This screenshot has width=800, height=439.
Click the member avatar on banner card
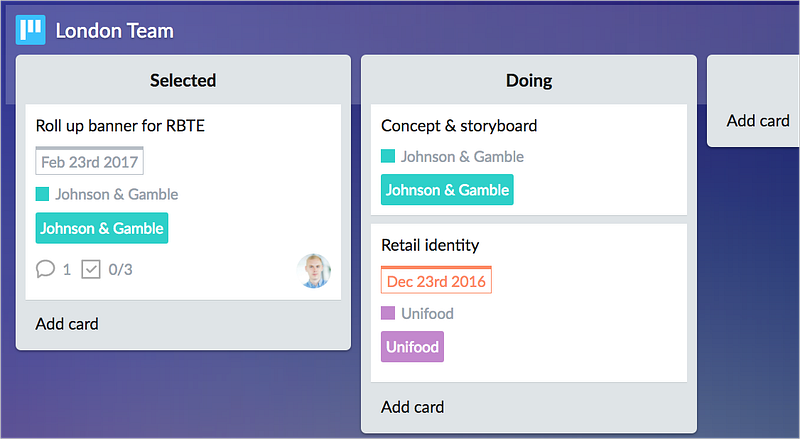(x=314, y=270)
